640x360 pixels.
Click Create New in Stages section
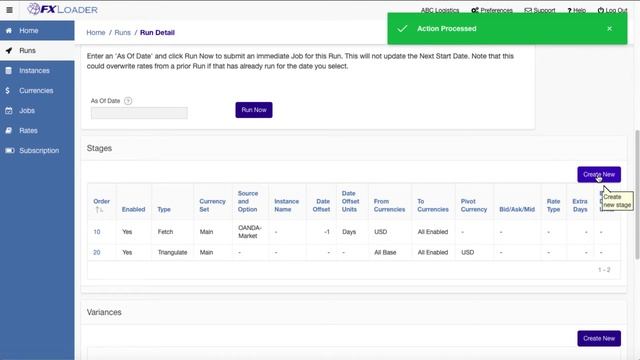[599, 175]
